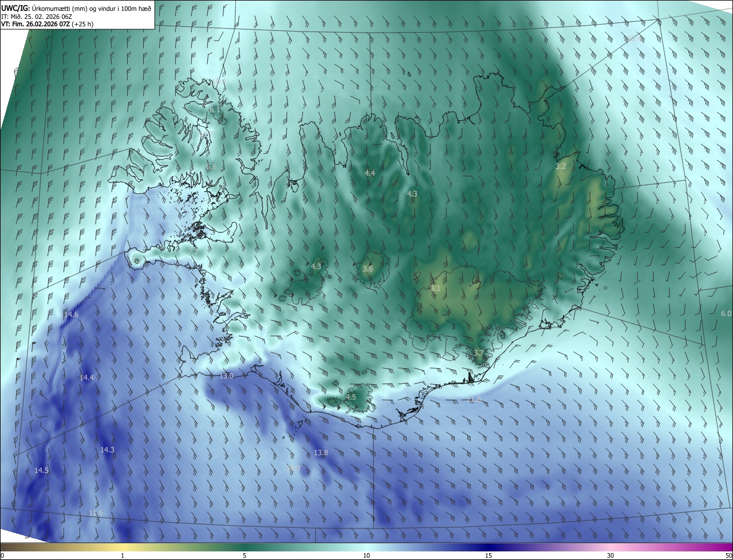The height and width of the screenshot is (560, 733).
Task: Select the 13.8 value label
Action: [x=321, y=452]
